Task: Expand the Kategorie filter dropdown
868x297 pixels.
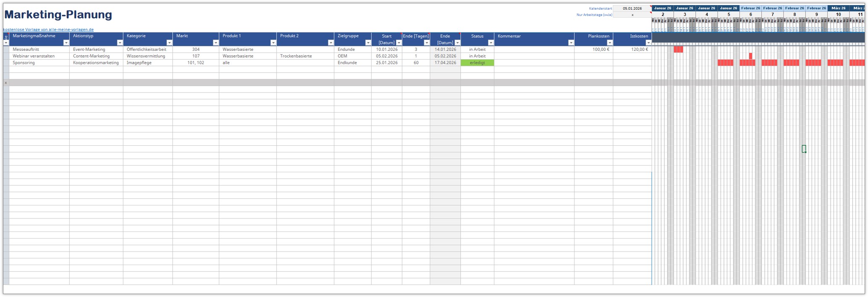Action: pyautogui.click(x=169, y=43)
